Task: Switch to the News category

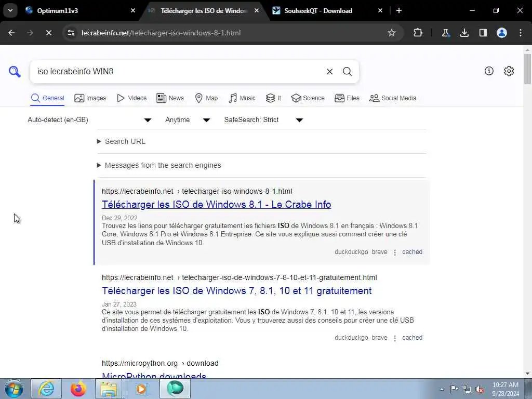Action: (x=170, y=98)
